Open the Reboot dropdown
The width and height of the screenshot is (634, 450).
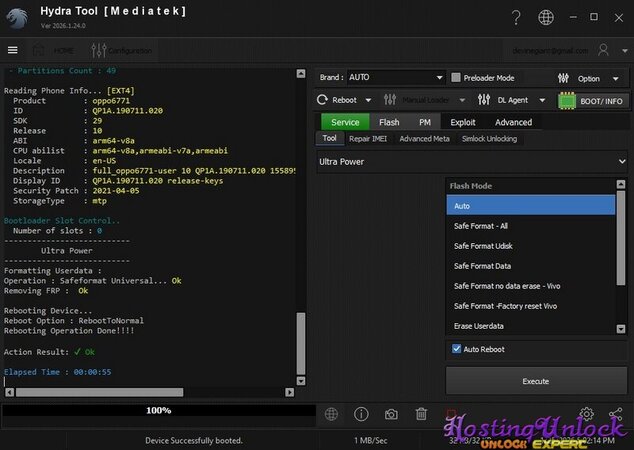(x=344, y=100)
